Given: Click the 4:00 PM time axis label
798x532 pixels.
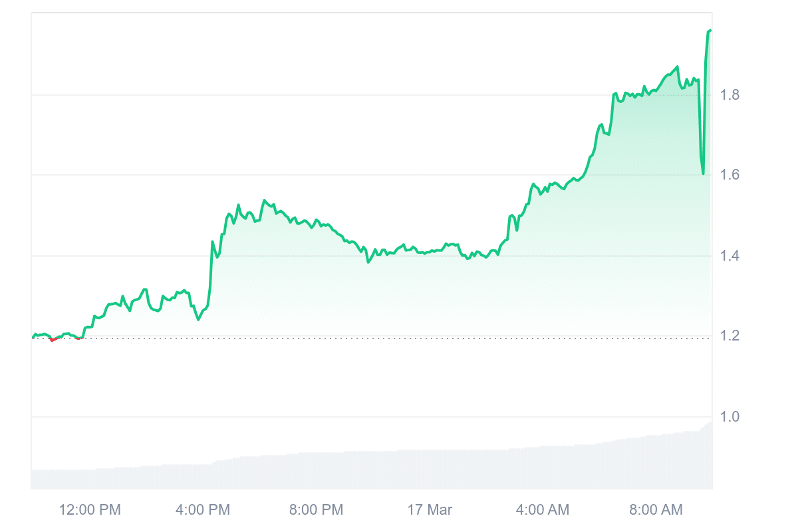Looking at the screenshot, I should 203,510.
